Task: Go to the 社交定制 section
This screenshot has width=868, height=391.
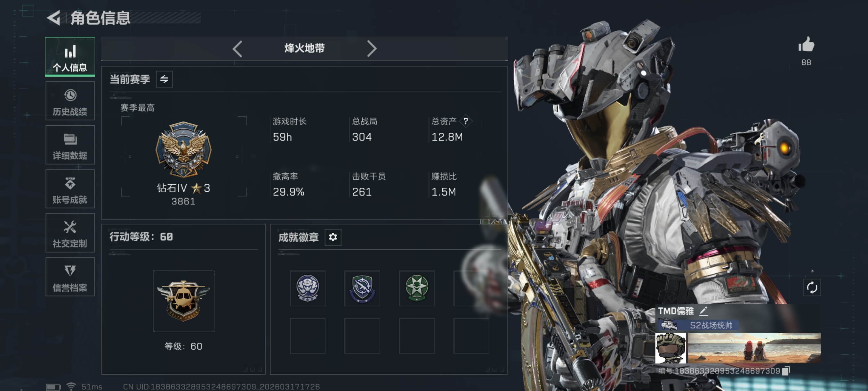Action: coord(70,233)
